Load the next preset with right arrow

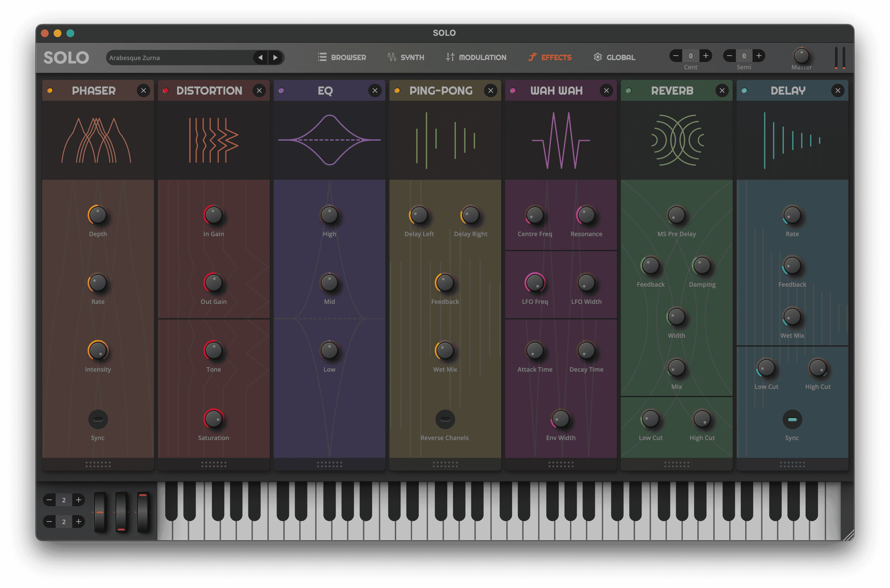[275, 58]
